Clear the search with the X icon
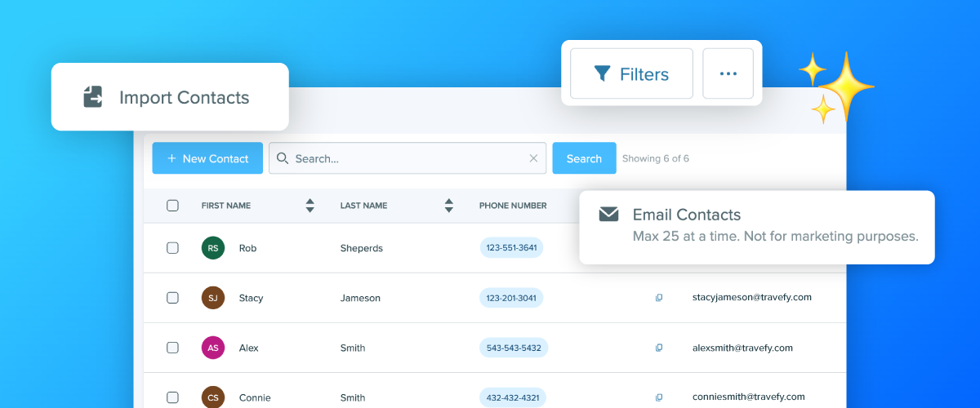The width and height of the screenshot is (980, 408). point(533,158)
